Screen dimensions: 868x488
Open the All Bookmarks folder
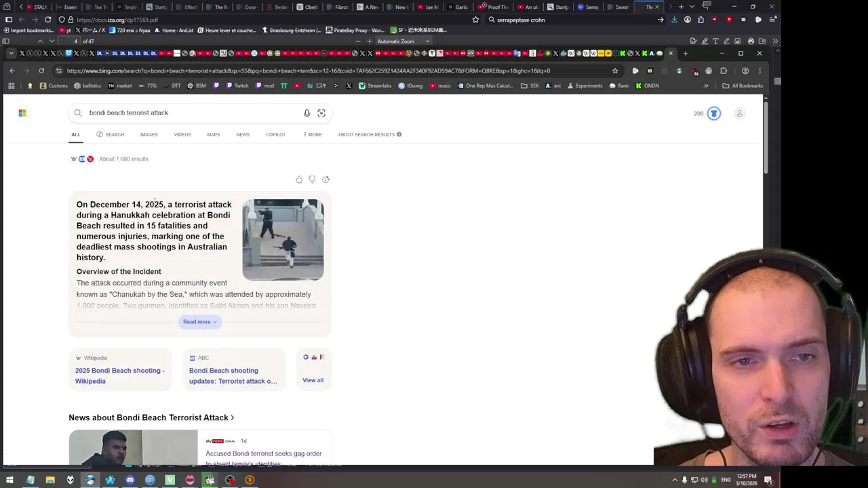[743, 86]
